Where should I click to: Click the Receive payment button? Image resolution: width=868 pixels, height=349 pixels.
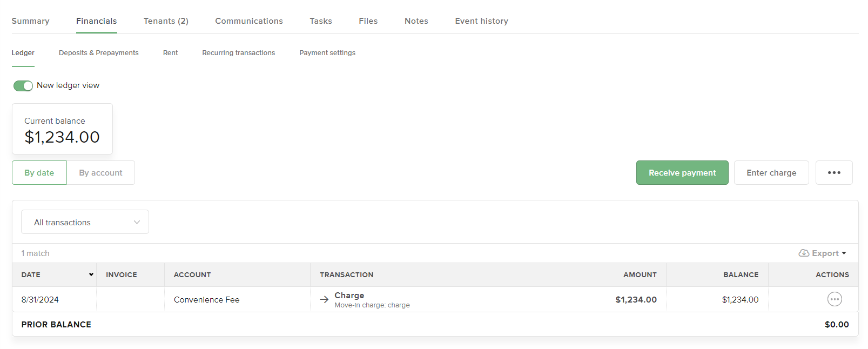pos(682,173)
